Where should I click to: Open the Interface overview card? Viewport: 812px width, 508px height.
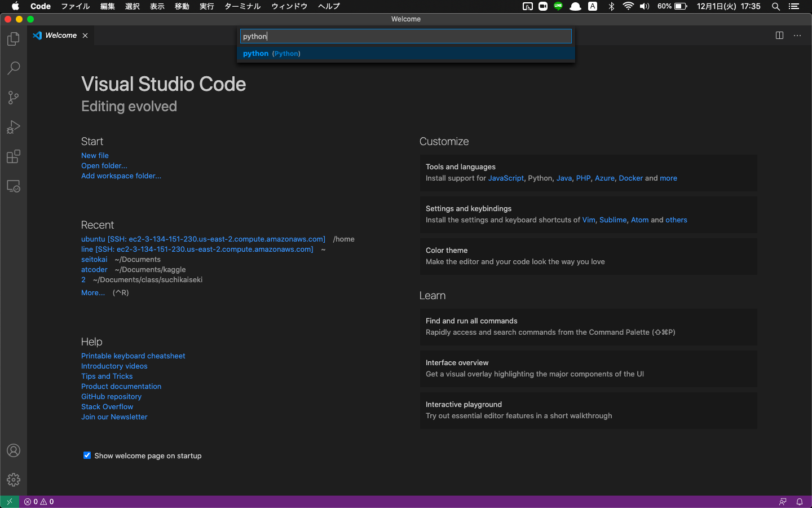click(x=588, y=369)
